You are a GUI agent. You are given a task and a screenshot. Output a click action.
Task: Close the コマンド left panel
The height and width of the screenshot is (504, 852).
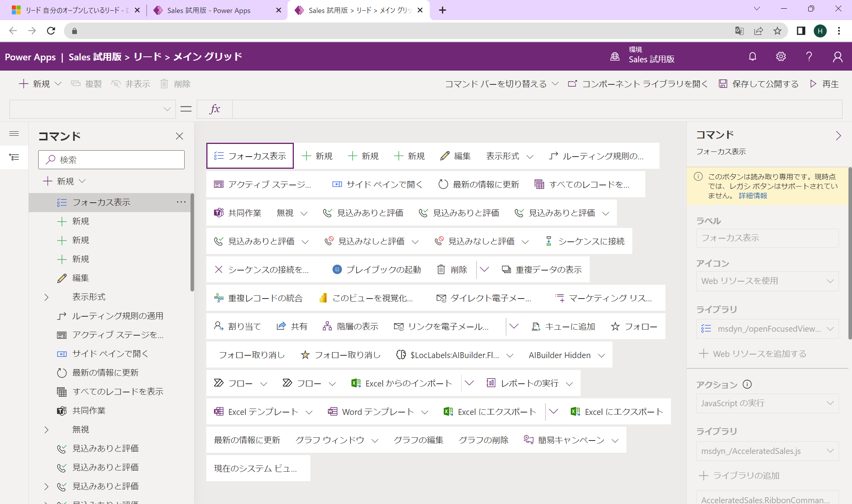[179, 136]
